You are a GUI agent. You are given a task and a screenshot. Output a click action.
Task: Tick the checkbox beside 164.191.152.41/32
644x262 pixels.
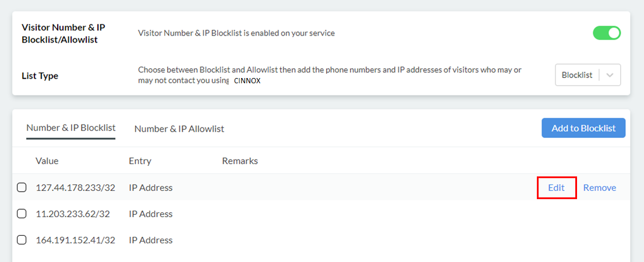(x=22, y=240)
